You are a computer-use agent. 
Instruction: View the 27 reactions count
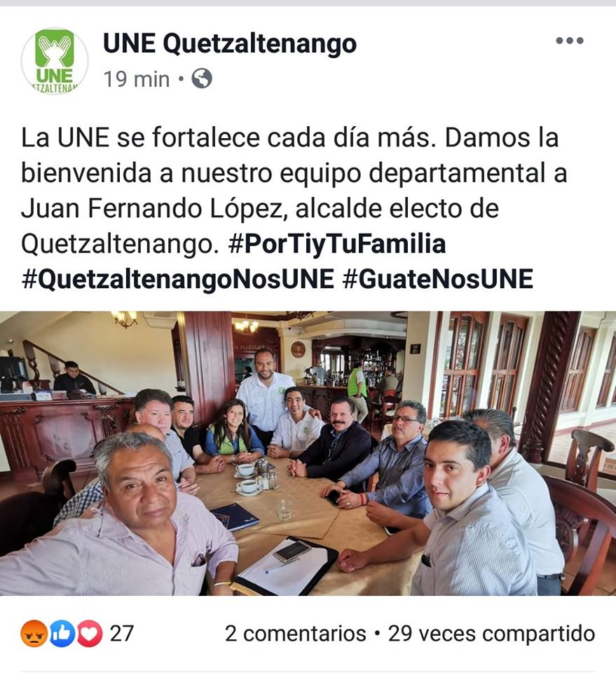coord(122,634)
